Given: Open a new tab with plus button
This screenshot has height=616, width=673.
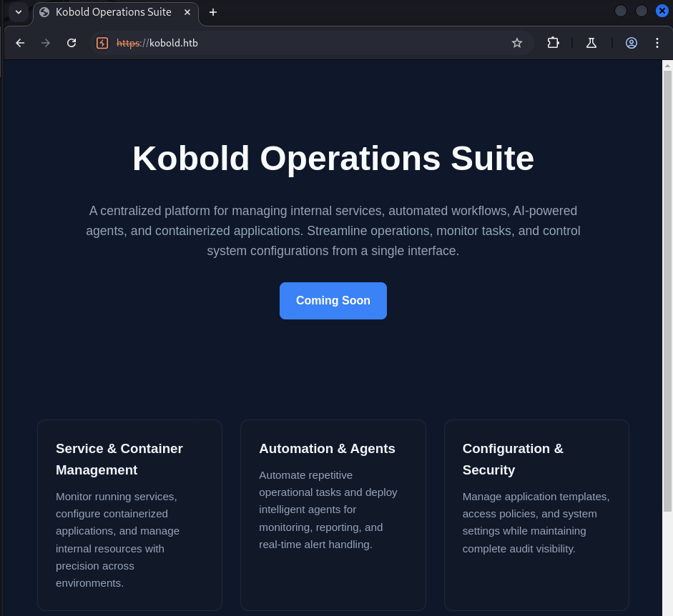Looking at the screenshot, I should tap(213, 12).
